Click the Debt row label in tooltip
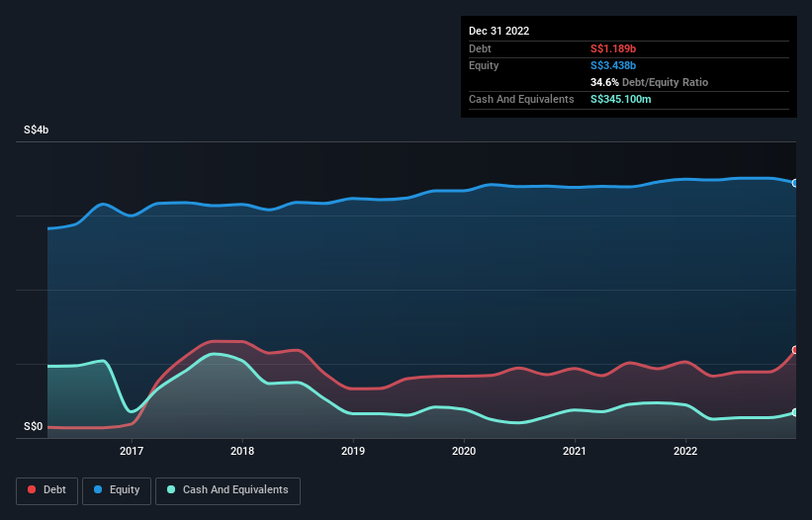The width and height of the screenshot is (812, 520). [x=480, y=48]
